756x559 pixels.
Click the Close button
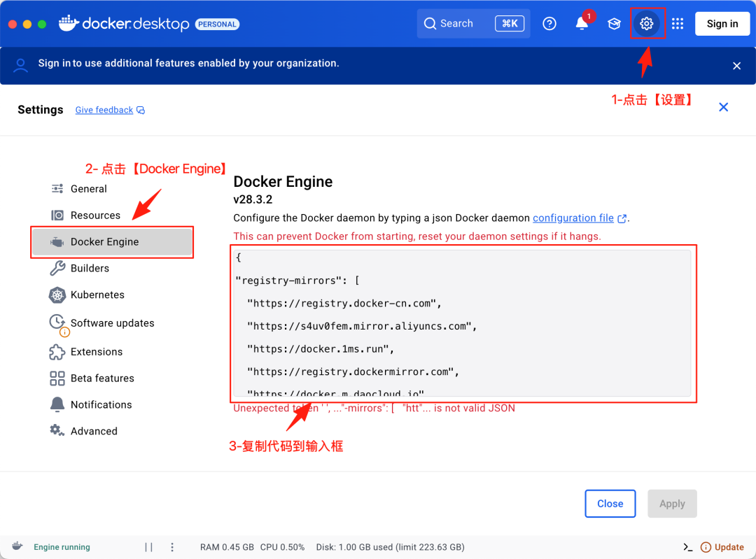[610, 504]
